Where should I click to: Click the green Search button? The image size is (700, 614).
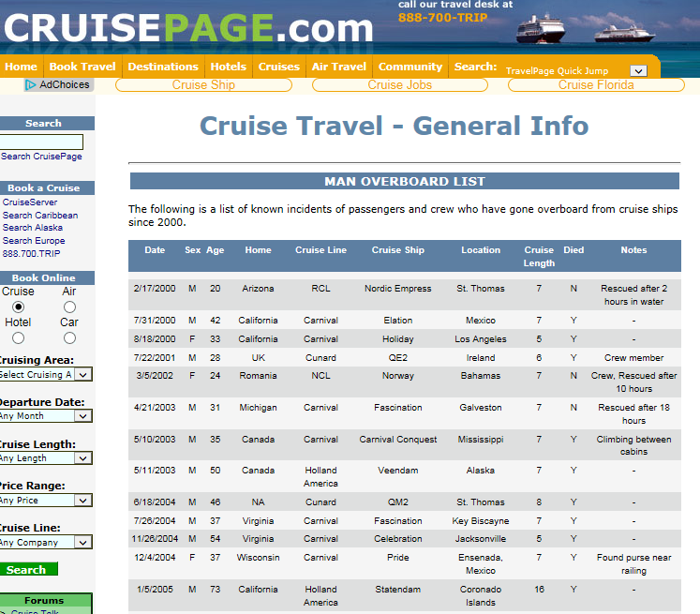pyautogui.click(x=28, y=569)
